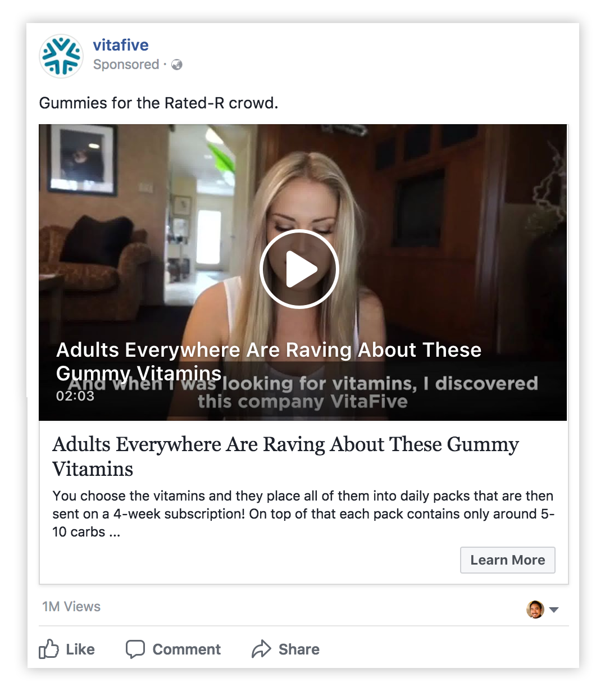The width and height of the screenshot is (605, 700).
Task: Click the Like text label
Action: point(80,649)
